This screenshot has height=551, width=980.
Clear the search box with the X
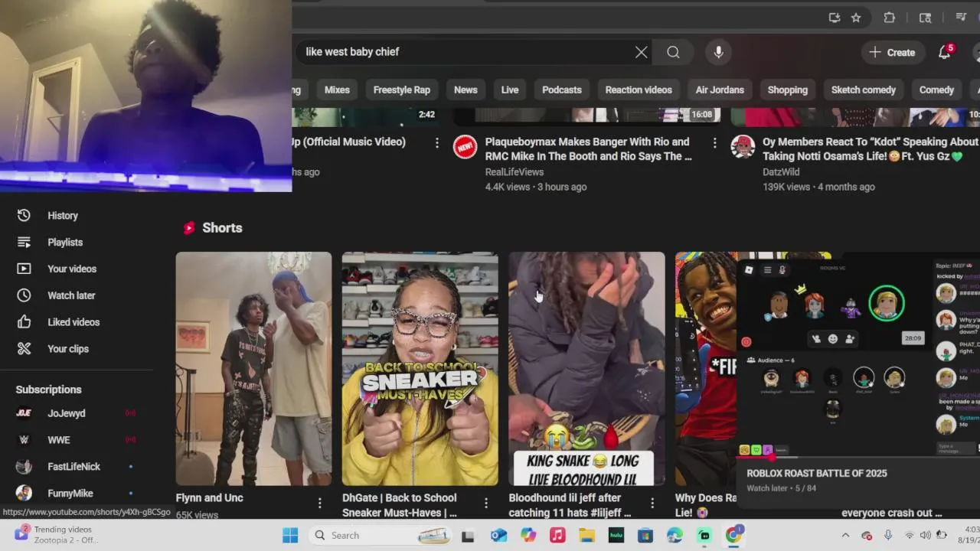[x=641, y=52]
